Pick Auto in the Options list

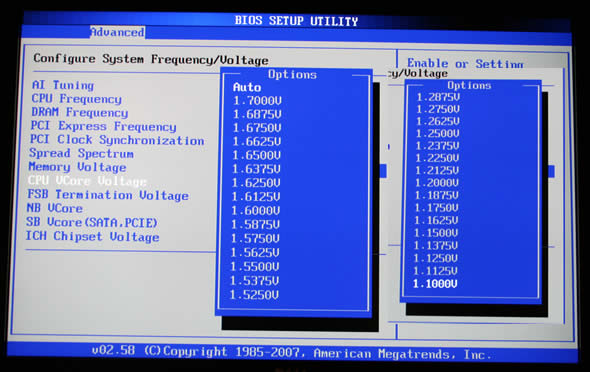(x=247, y=87)
